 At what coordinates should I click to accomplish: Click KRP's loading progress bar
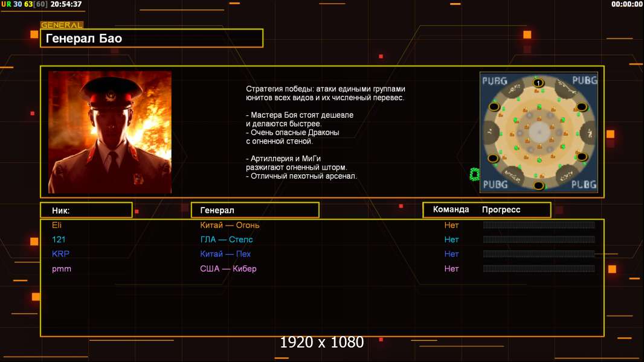point(539,254)
